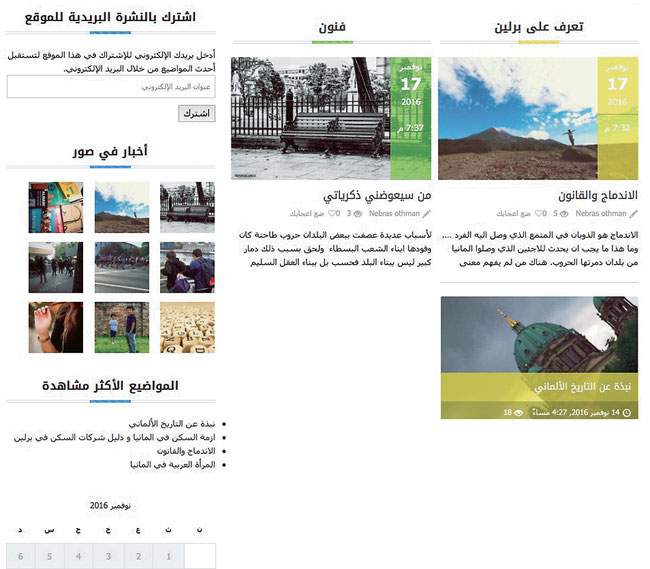Select day 5 in the calendar

[50, 556]
